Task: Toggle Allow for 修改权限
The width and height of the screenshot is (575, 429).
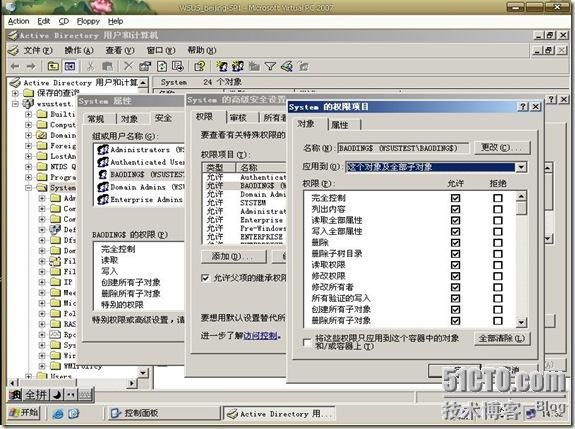Action: 455,276
